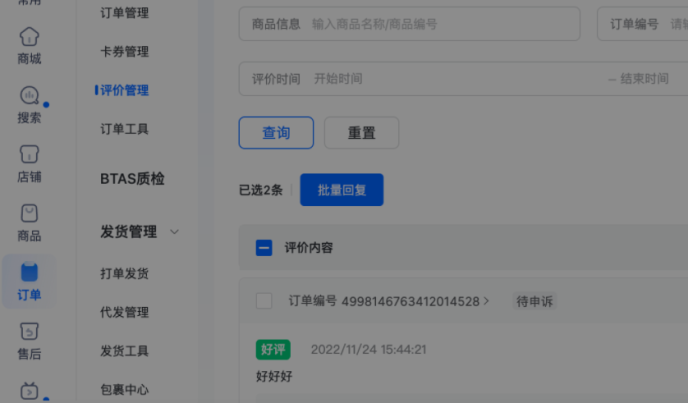Go to 订单管理 menu item
688x403 pixels.
tap(124, 13)
